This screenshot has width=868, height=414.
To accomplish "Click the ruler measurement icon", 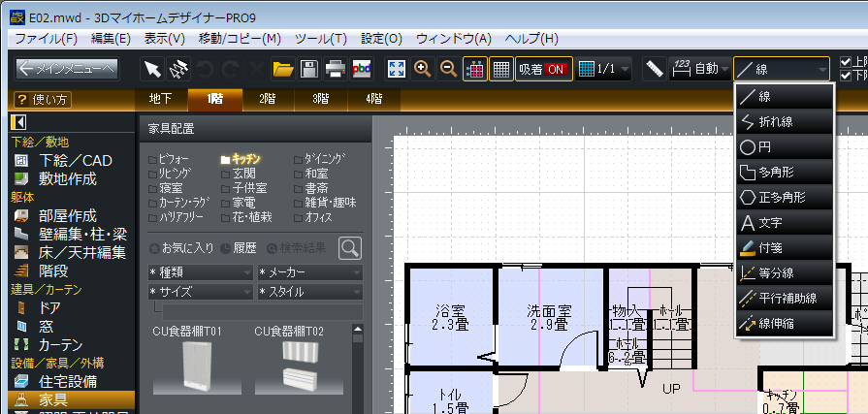I will pyautogui.click(x=655, y=69).
